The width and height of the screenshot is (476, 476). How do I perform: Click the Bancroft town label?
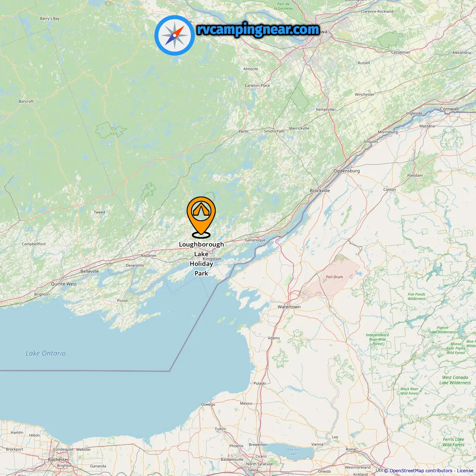(x=26, y=101)
